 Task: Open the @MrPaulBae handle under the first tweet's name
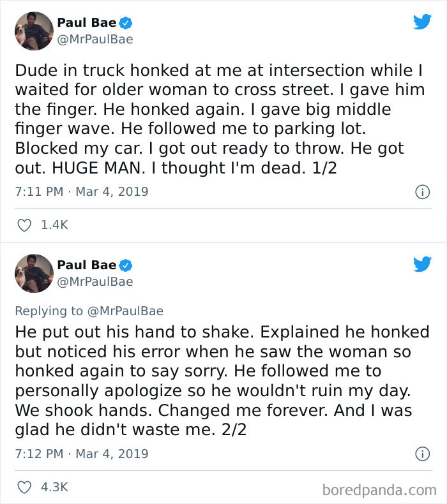[95, 40]
